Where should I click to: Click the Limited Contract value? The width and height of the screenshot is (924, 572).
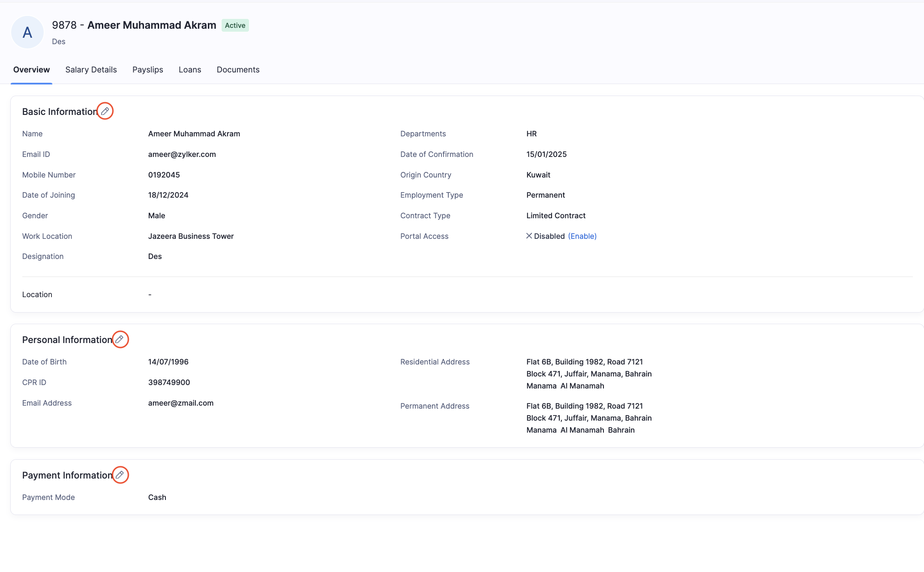coord(556,216)
